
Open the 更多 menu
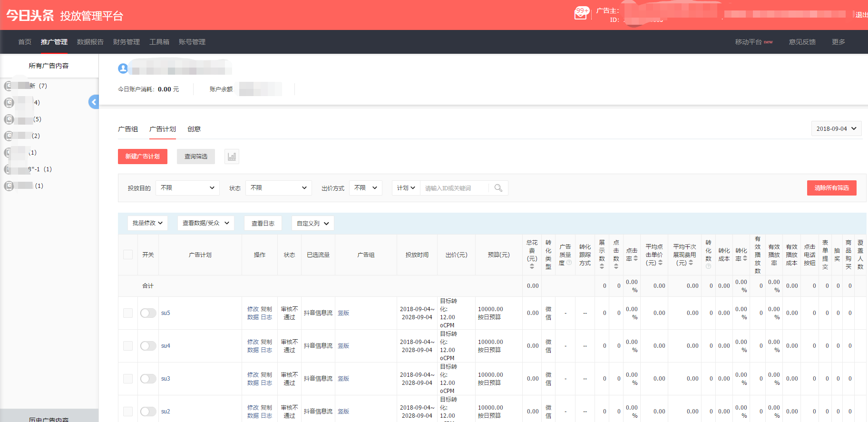click(839, 42)
